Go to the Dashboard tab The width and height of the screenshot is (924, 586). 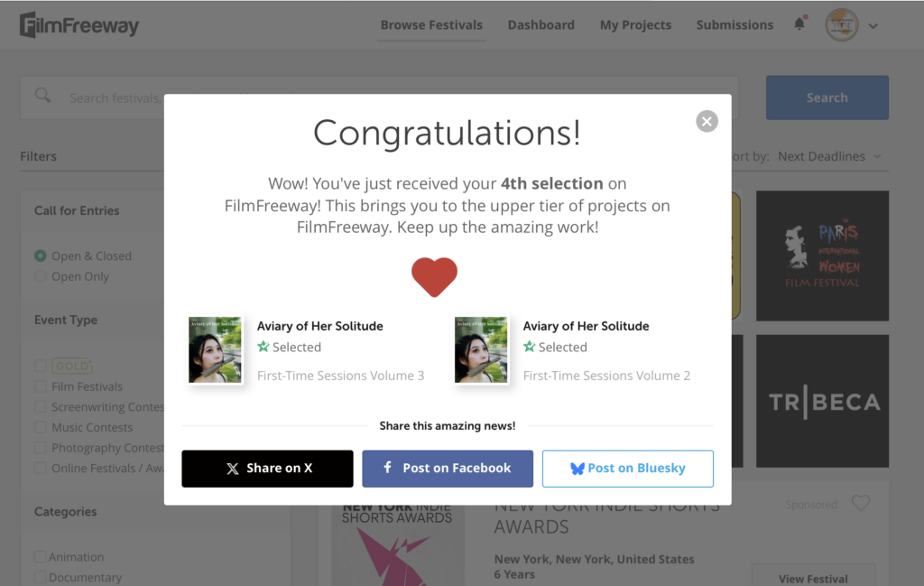click(x=541, y=25)
